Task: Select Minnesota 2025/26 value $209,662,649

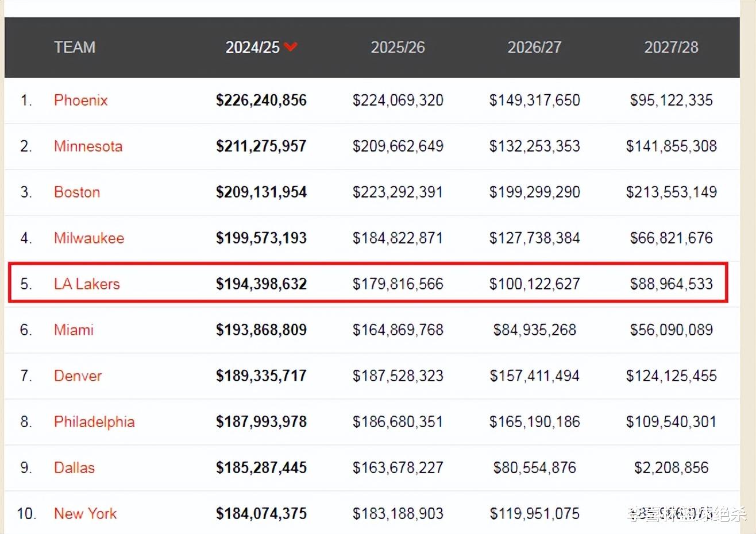Action: coord(398,146)
